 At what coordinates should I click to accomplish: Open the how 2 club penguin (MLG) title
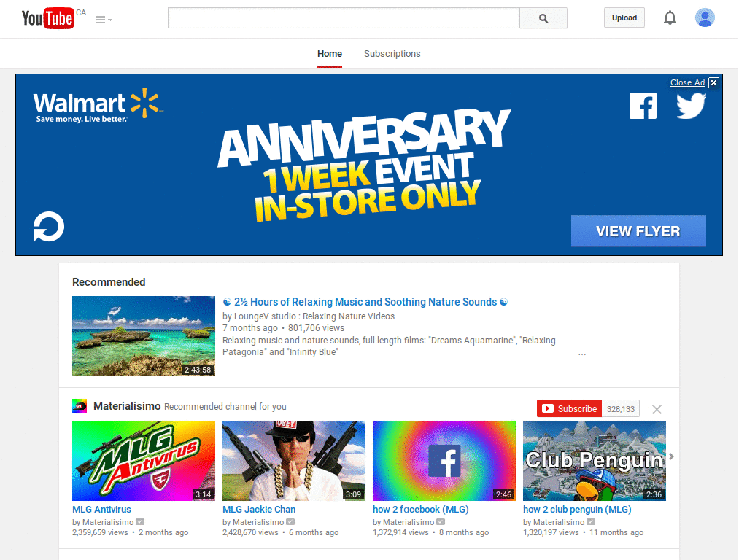coord(577,510)
